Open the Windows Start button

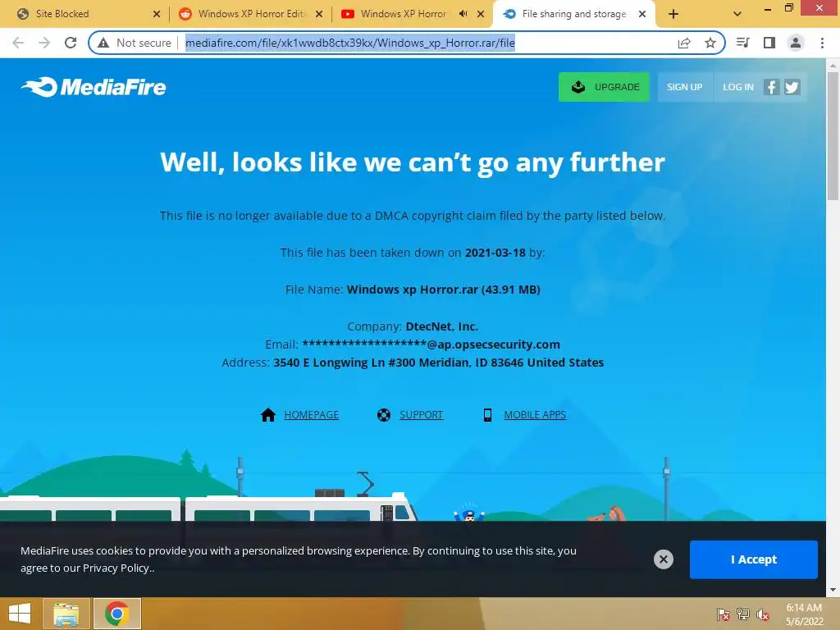point(20,614)
